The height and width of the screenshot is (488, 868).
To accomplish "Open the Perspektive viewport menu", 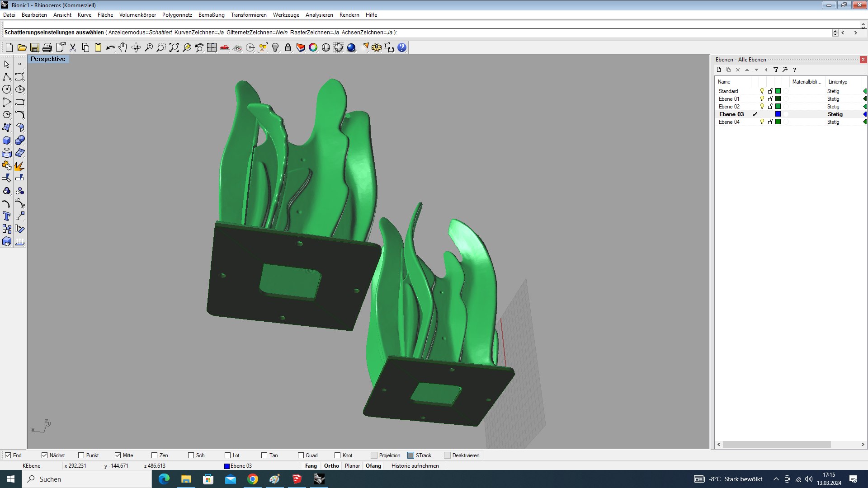I will [48, 59].
